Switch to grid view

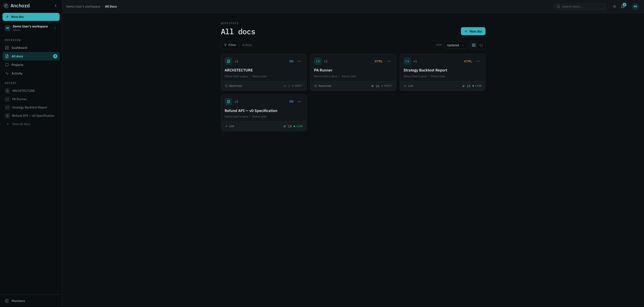click(x=474, y=45)
